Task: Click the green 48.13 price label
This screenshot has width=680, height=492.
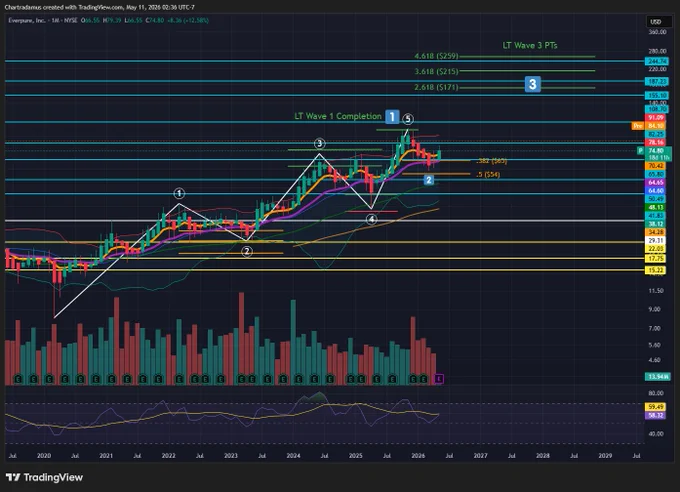Action: click(656, 207)
